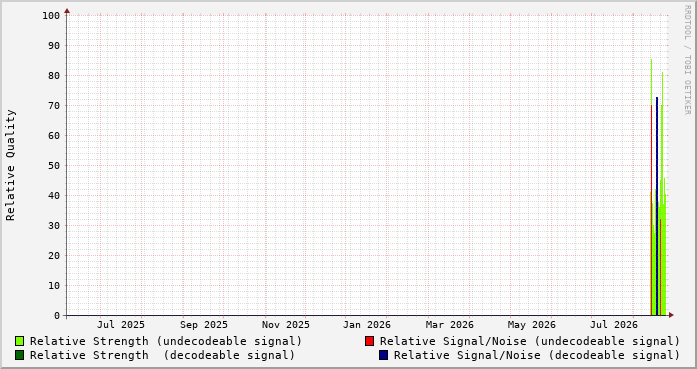Click the dark green decodeable strength swatch
The height and width of the screenshot is (369, 697).
click(20, 355)
